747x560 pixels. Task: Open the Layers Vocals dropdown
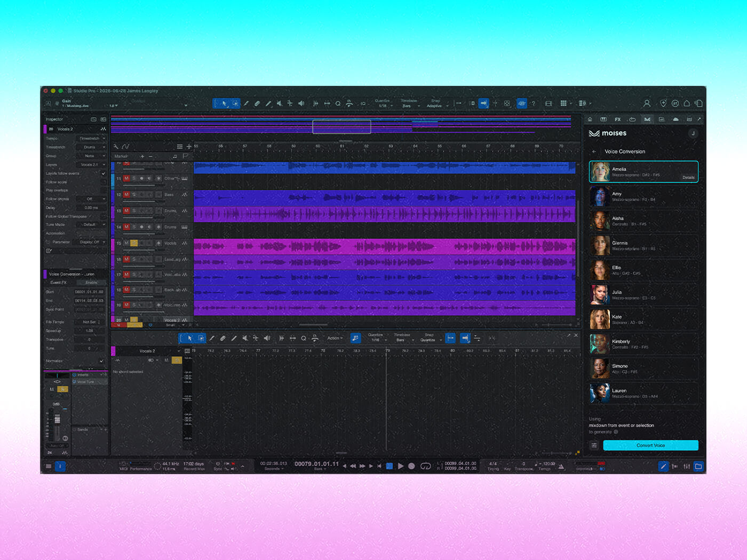point(92,165)
